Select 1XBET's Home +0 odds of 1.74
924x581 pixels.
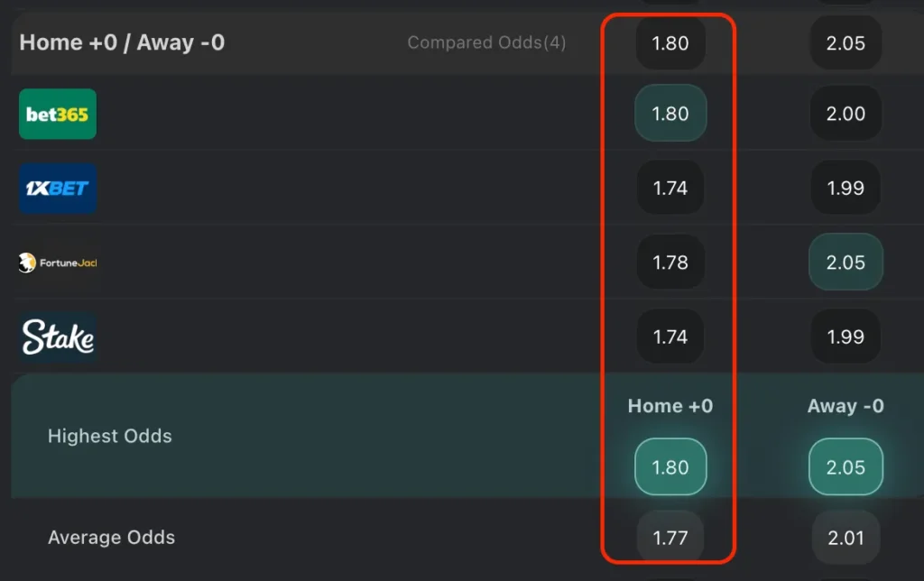click(x=670, y=188)
